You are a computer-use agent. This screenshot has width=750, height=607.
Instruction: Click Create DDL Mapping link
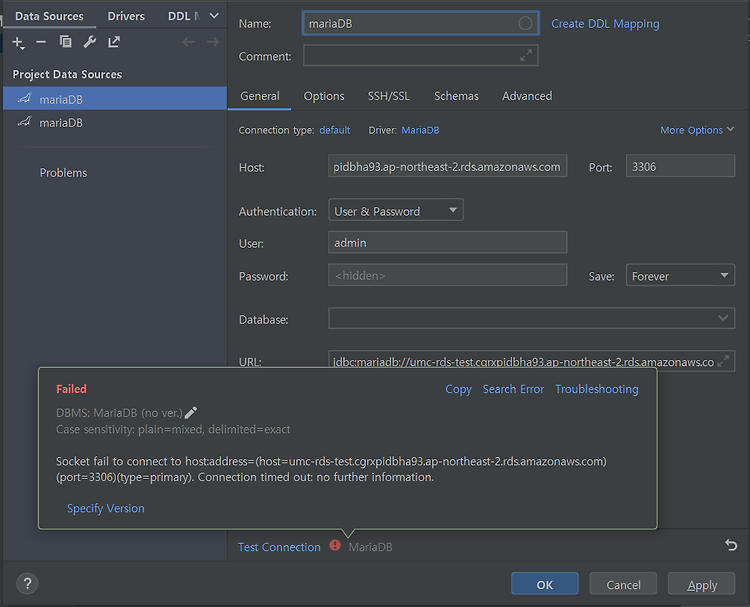coord(605,23)
